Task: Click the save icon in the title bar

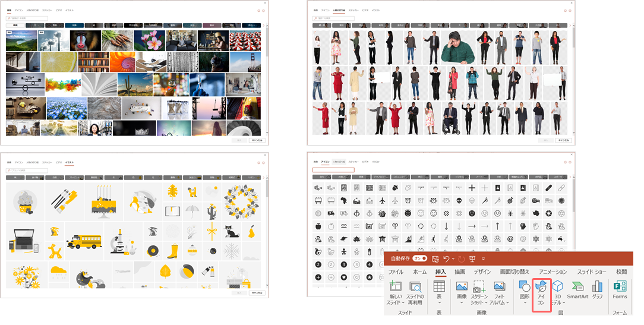Action: (435, 259)
